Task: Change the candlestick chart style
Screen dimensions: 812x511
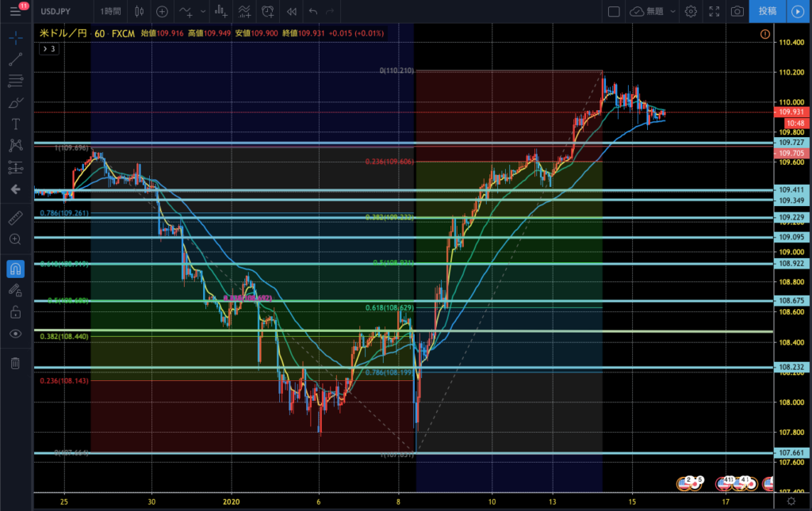Action: point(140,11)
